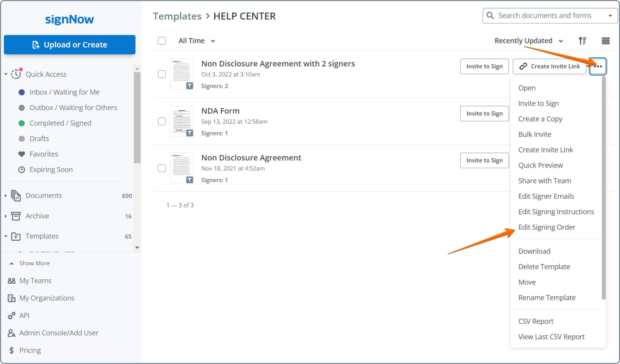Click the Favorites heart icon
620x364 pixels.
[x=22, y=154]
